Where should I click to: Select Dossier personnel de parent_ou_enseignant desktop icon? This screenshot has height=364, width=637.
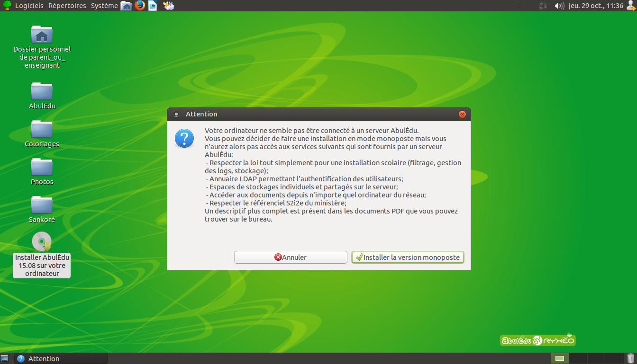click(x=42, y=47)
